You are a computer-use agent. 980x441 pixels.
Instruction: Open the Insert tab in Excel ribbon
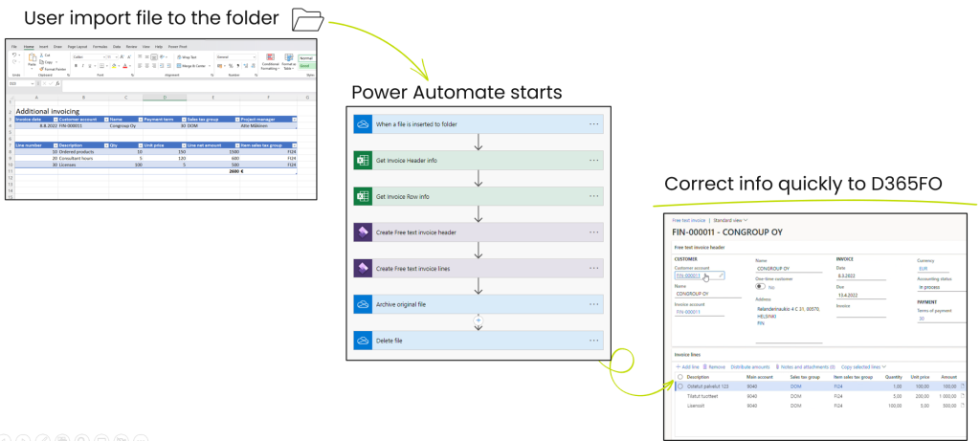(x=44, y=46)
